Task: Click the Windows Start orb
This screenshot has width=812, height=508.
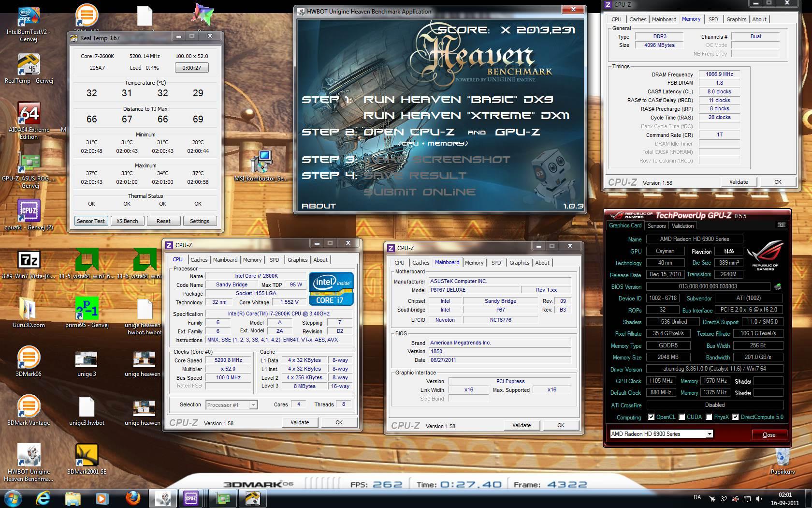Action: point(13,498)
